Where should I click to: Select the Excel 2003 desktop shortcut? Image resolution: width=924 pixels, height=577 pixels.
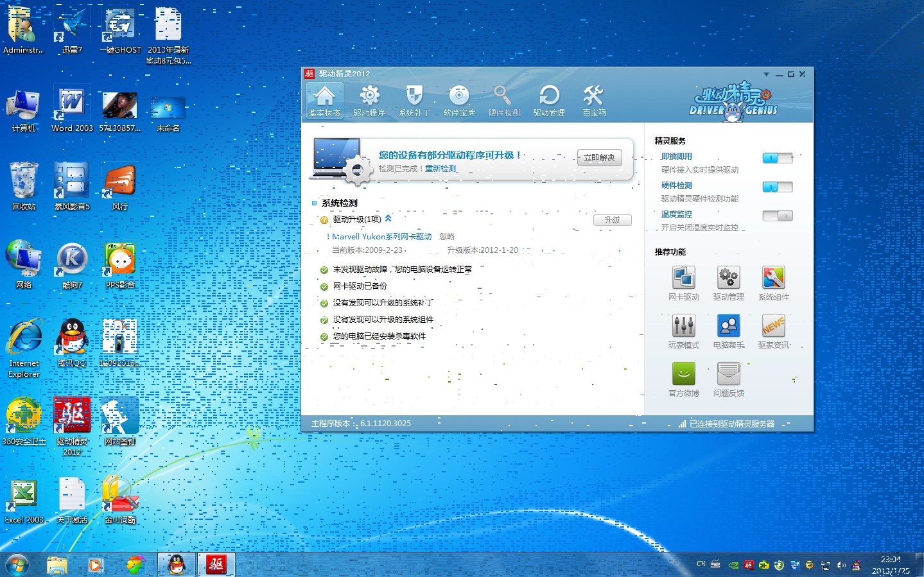click(24, 501)
